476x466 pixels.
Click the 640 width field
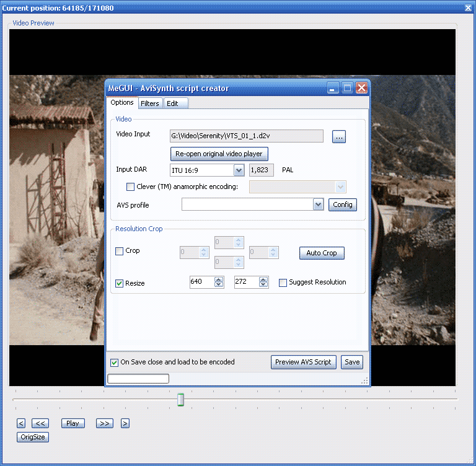pyautogui.click(x=202, y=282)
